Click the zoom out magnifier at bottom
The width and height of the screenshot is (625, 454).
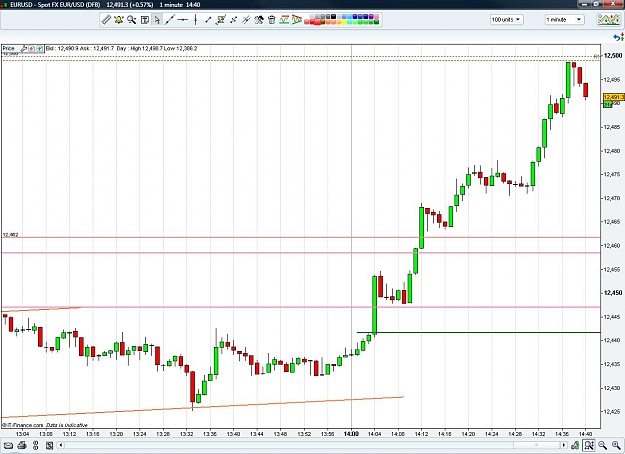point(602,445)
